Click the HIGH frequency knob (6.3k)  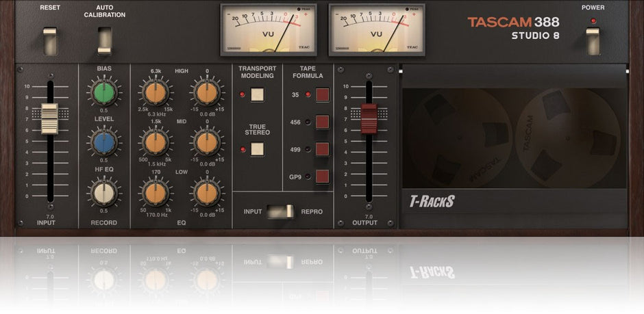coord(156,92)
